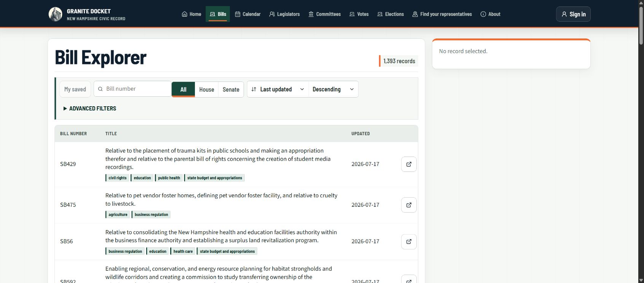The width and height of the screenshot is (644, 283).
Task: Click the Bill Number column header
Action: [73, 134]
